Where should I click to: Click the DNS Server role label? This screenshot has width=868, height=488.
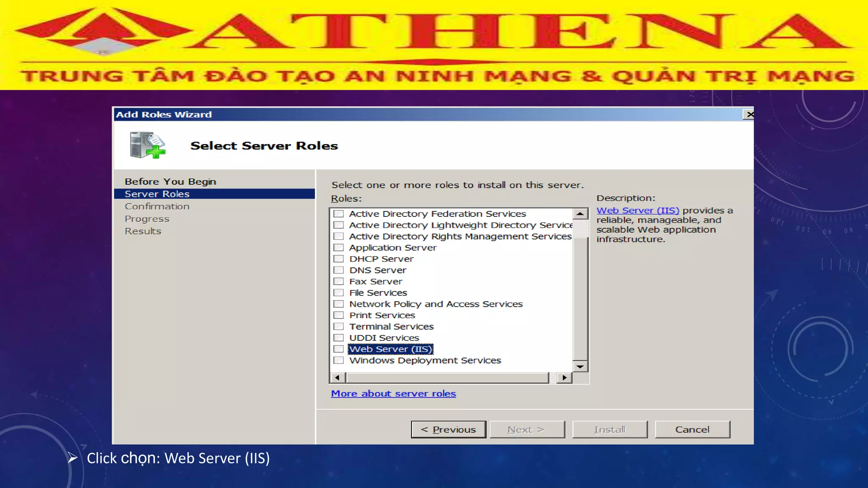coord(378,270)
